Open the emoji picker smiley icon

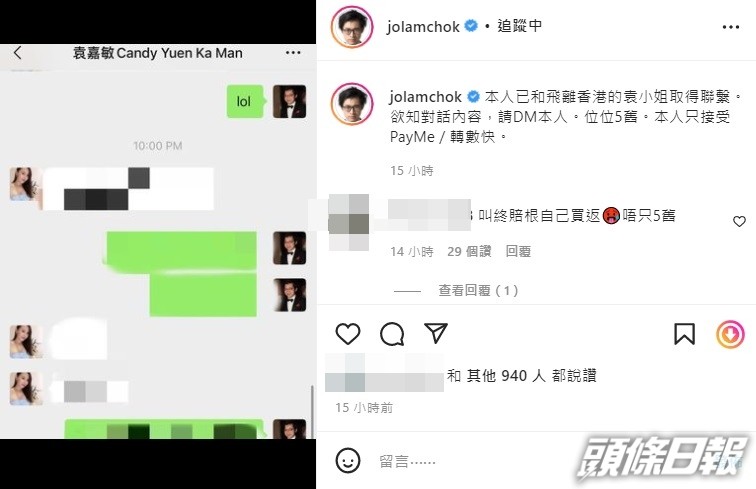348,460
